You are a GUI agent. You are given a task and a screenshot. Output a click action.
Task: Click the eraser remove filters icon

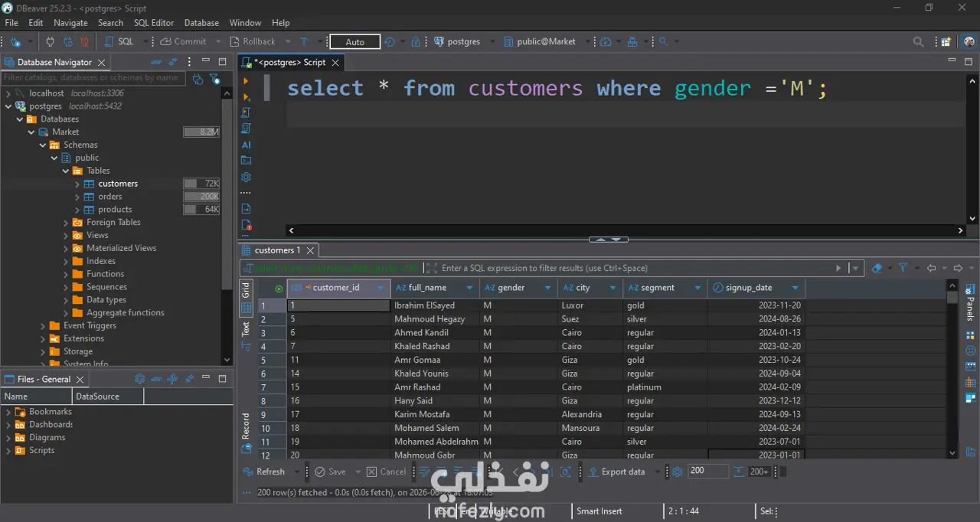coord(877,268)
